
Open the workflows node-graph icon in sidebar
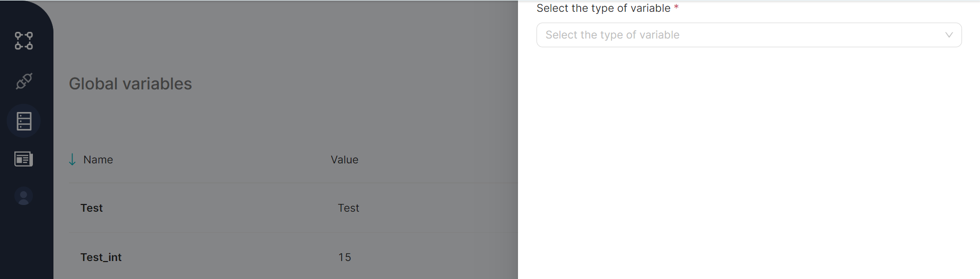coord(24,41)
